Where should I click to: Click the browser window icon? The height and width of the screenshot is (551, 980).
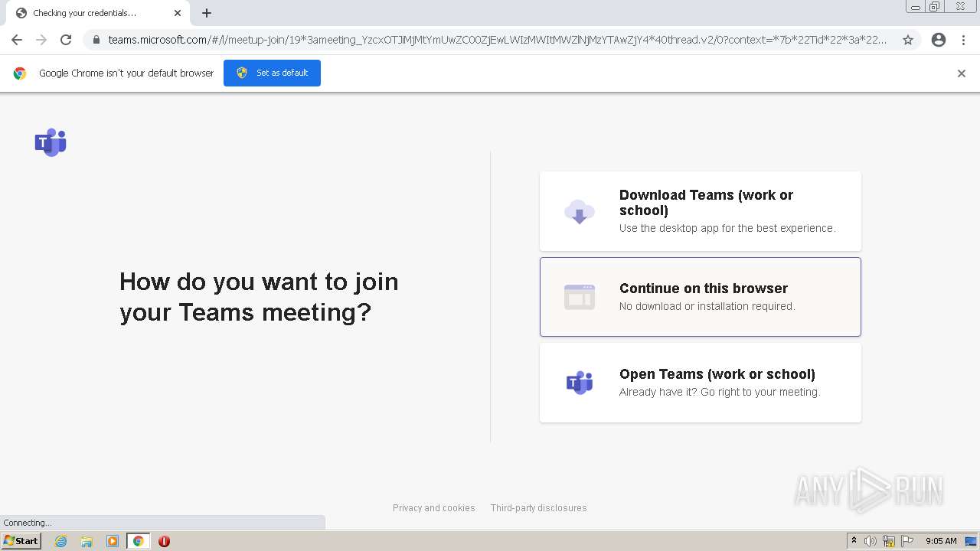point(580,297)
